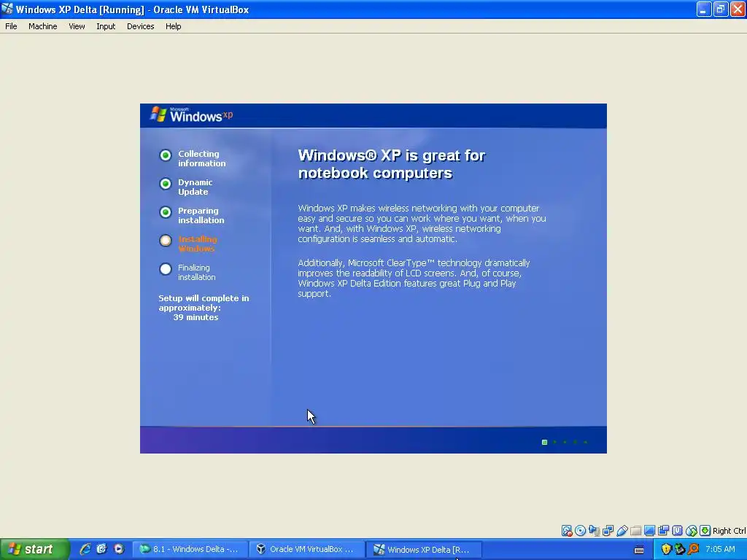Click the Windows Start button
The width and height of the screenshot is (747, 560).
coord(34,549)
